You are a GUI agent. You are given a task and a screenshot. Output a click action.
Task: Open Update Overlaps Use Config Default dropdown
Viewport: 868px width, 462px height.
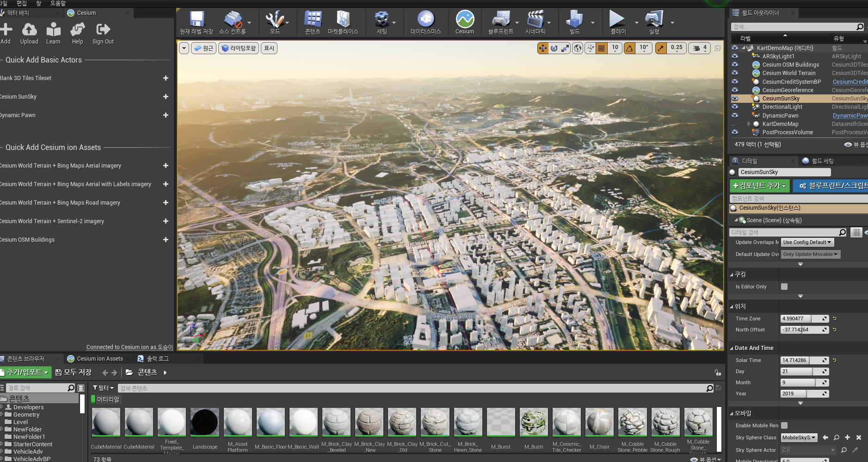[x=807, y=242]
